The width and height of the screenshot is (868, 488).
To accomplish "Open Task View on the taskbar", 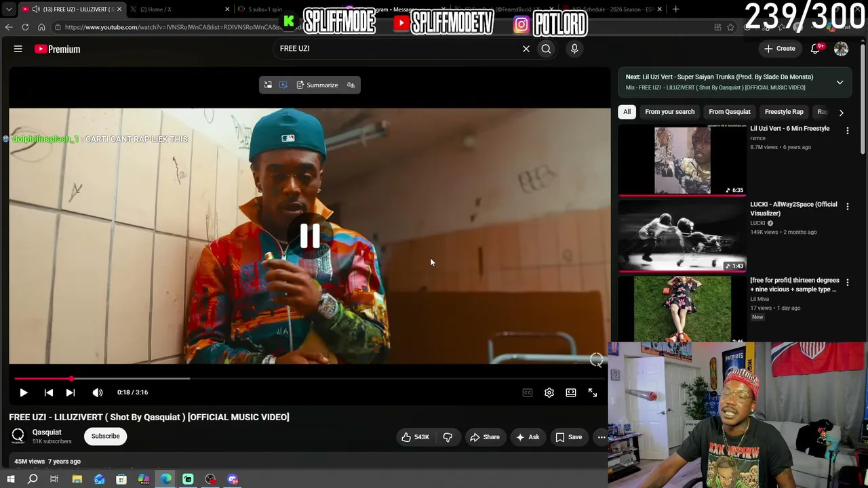I will tap(54, 480).
